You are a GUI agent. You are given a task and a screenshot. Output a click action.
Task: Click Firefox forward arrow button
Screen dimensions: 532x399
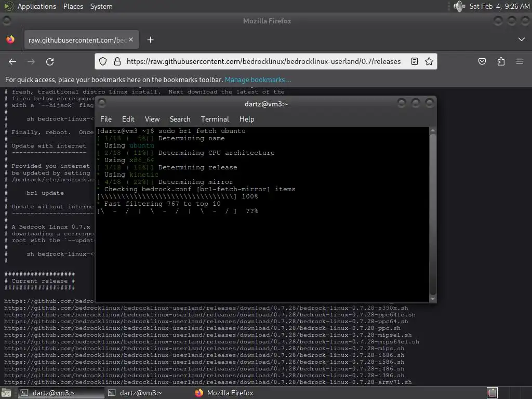[31, 61]
